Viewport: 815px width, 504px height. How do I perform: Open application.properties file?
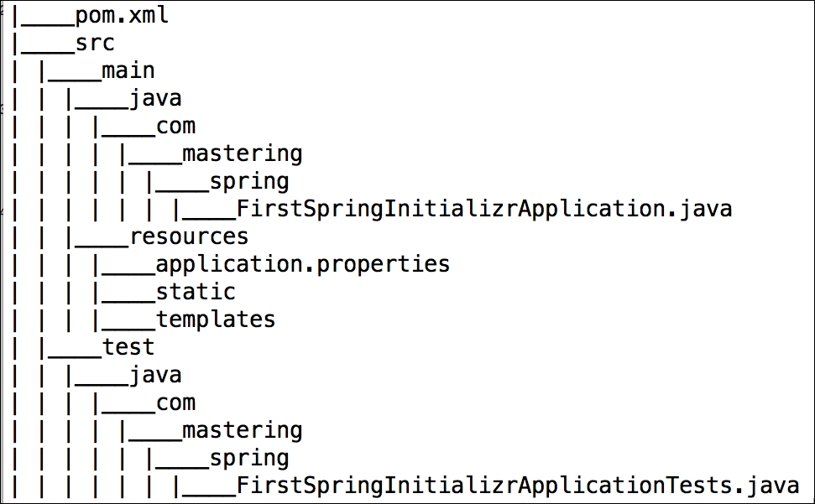[302, 265]
